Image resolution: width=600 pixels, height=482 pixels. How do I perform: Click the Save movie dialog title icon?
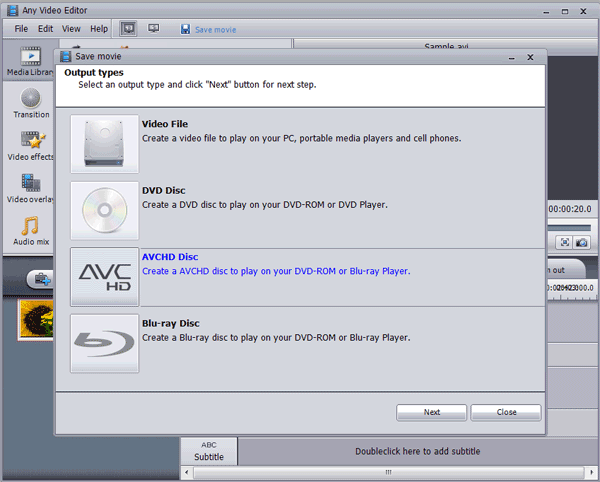(x=65, y=57)
